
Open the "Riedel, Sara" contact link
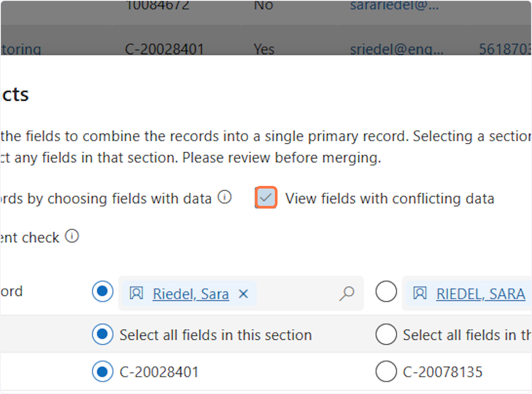191,294
